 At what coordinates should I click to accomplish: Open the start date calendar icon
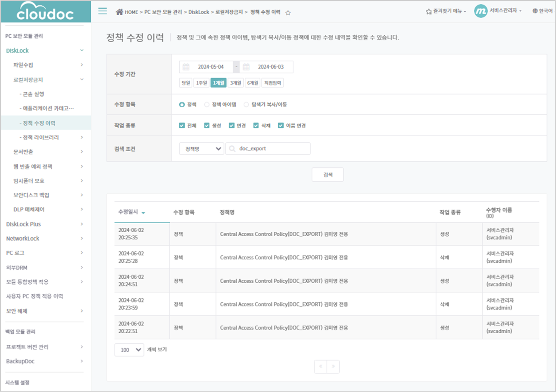[186, 67]
